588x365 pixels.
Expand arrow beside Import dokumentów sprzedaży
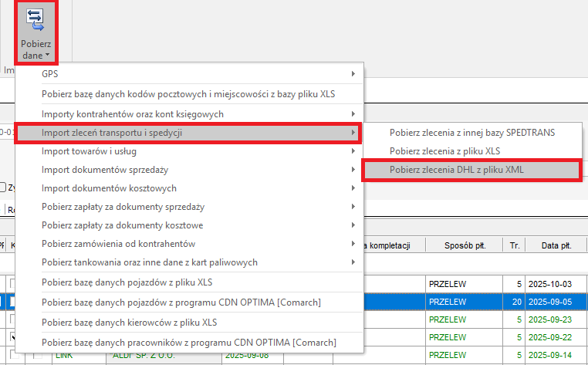click(x=353, y=170)
